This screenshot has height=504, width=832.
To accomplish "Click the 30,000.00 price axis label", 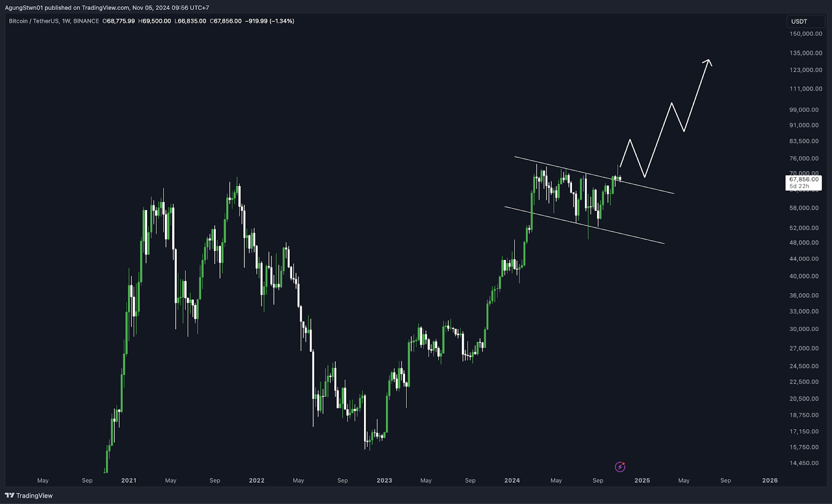I will (x=804, y=329).
